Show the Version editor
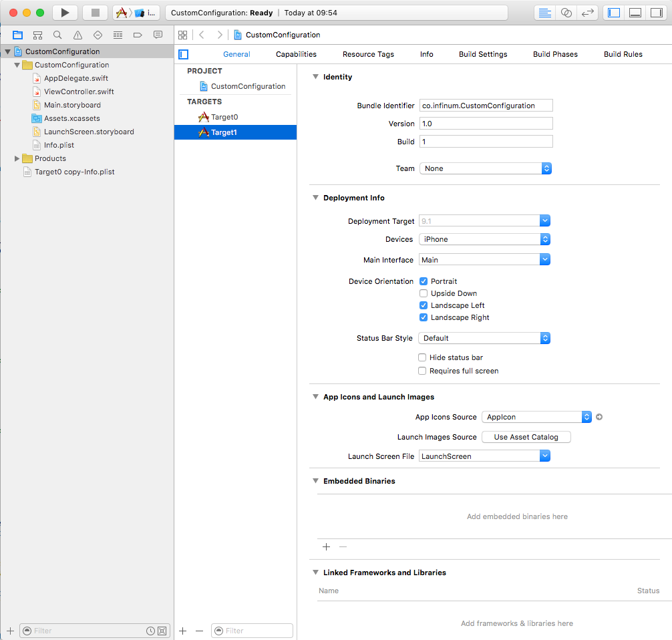The height and width of the screenshot is (640, 672). click(588, 13)
